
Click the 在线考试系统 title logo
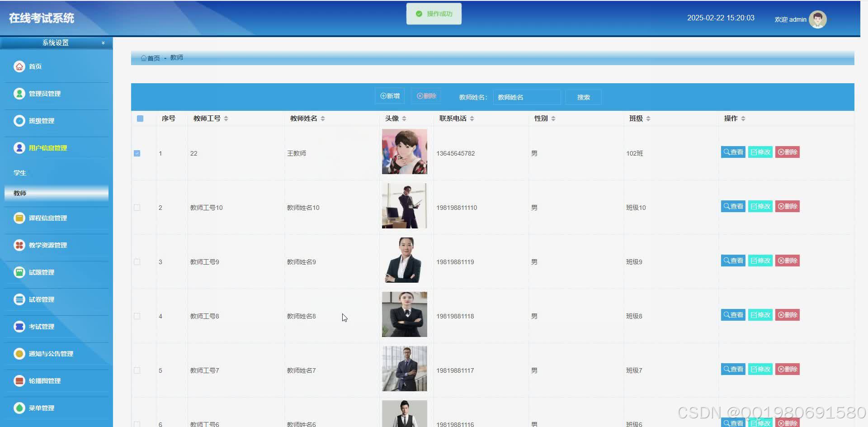(42, 18)
